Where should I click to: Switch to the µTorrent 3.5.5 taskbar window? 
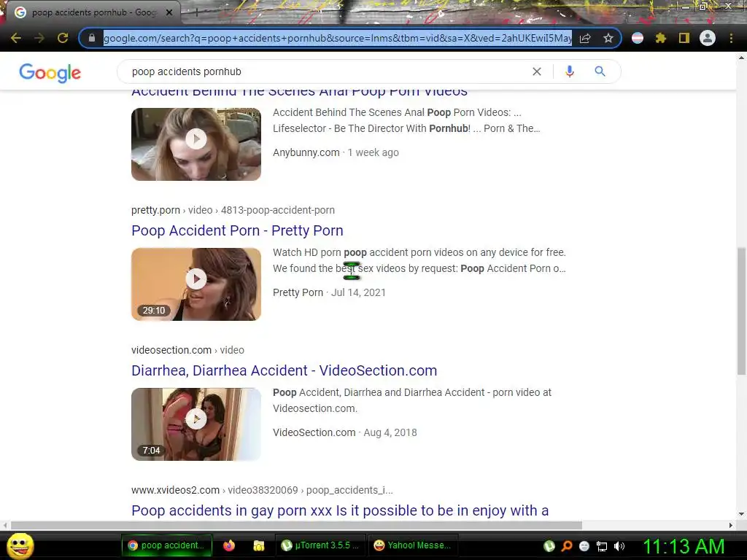click(320, 545)
